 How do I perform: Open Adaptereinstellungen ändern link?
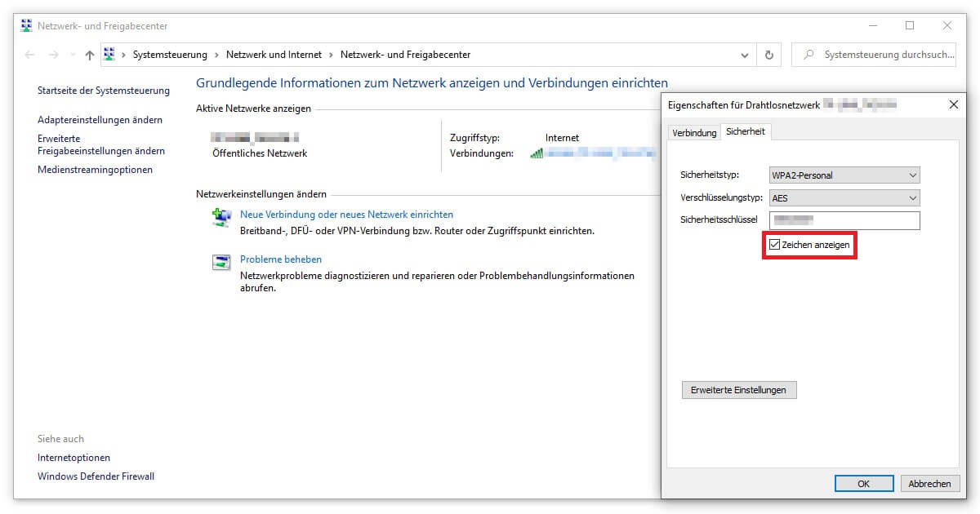(100, 120)
